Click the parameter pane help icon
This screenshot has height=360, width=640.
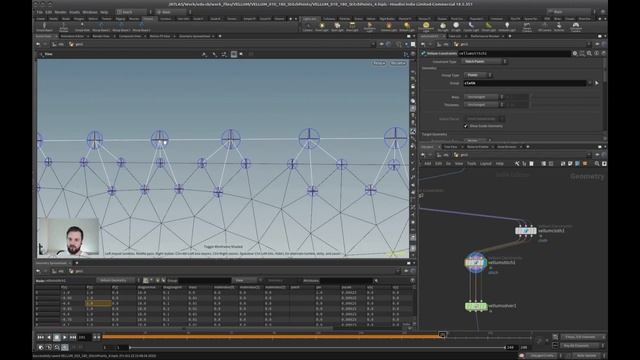click(603, 53)
